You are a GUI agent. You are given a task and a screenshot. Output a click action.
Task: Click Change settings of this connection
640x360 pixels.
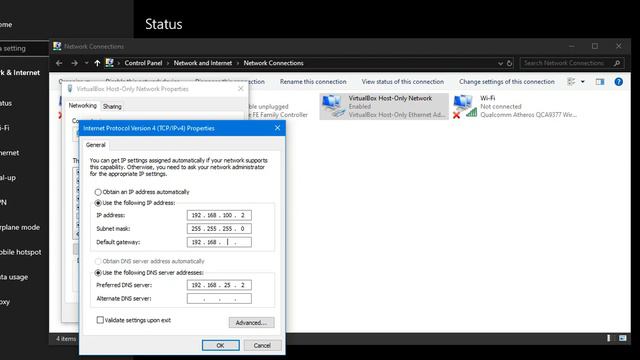pyautogui.click(x=507, y=82)
